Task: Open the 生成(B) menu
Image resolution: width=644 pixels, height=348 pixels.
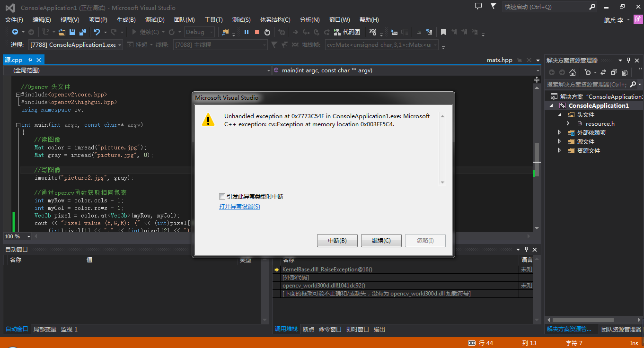Action: click(x=126, y=20)
